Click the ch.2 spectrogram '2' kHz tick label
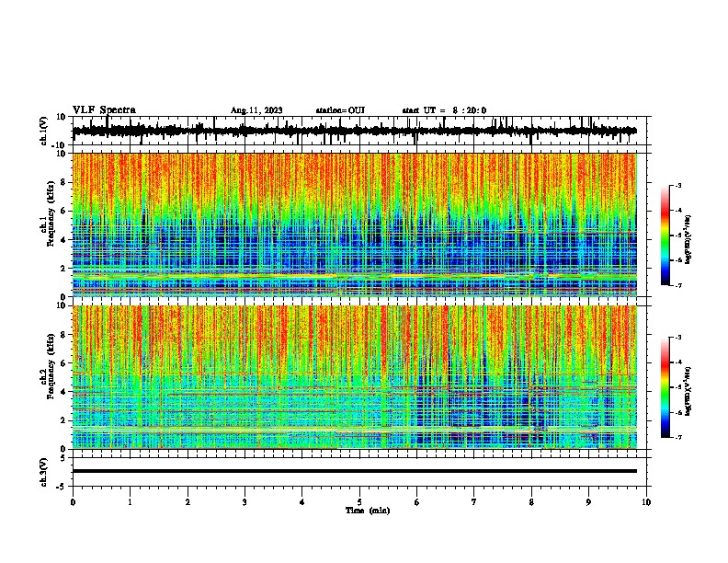 click(63, 420)
